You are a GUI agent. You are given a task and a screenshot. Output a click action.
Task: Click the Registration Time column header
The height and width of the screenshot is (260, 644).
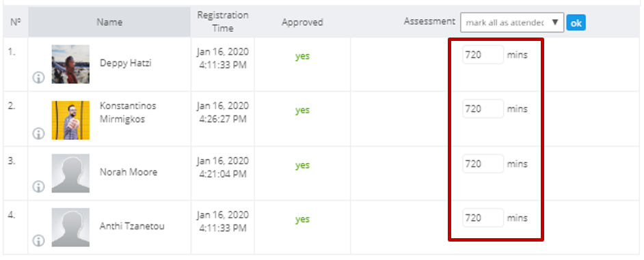[223, 22]
